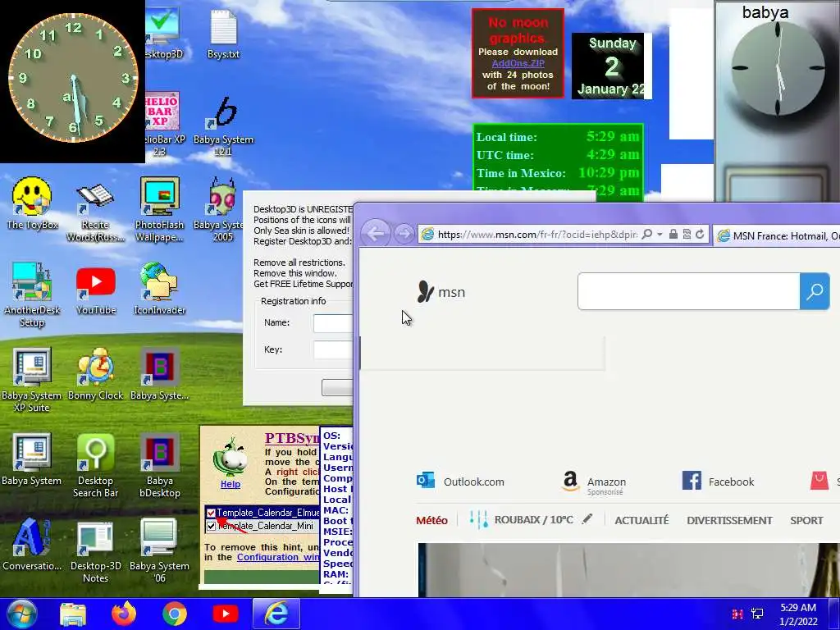
Task: Click the Sunday 2 January calendar widget
Action: pyautogui.click(x=611, y=66)
